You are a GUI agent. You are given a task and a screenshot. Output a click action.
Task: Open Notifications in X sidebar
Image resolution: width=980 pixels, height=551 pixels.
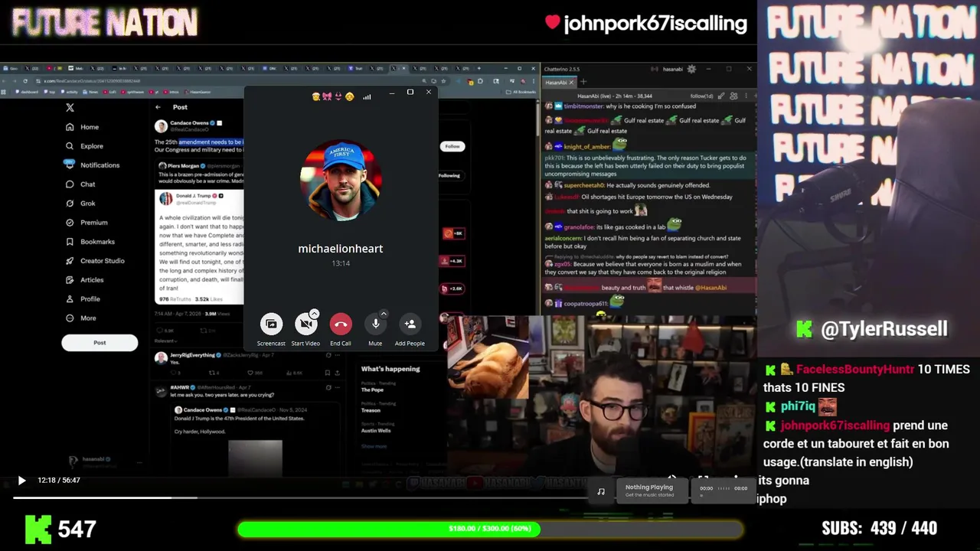click(x=92, y=165)
